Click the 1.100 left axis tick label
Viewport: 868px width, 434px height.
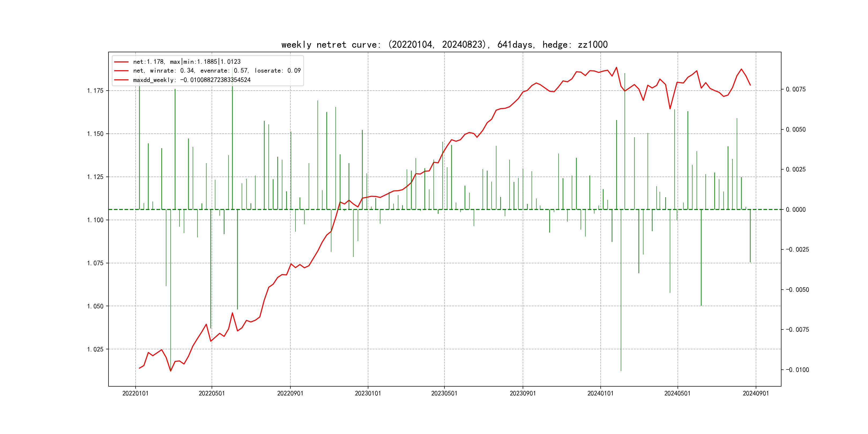click(95, 220)
